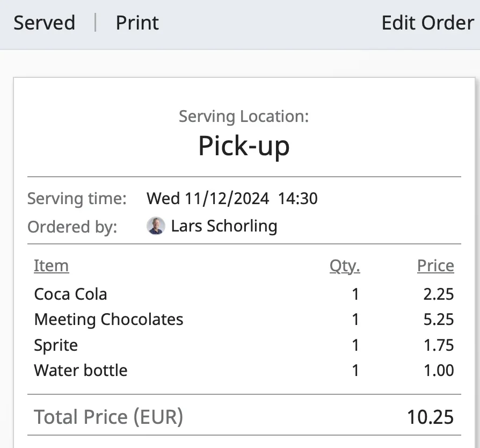Sort by the Item column header
Screen dimensions: 480x448
[x=51, y=265]
